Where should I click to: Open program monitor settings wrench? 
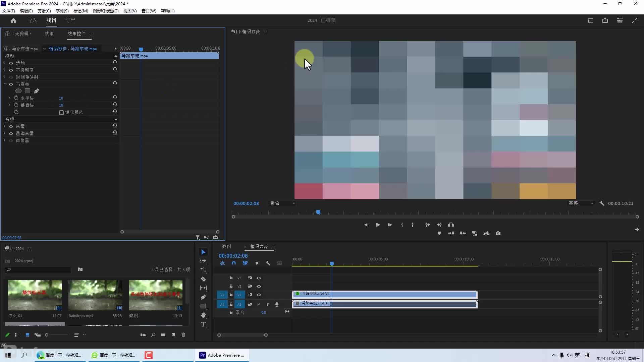click(x=602, y=203)
